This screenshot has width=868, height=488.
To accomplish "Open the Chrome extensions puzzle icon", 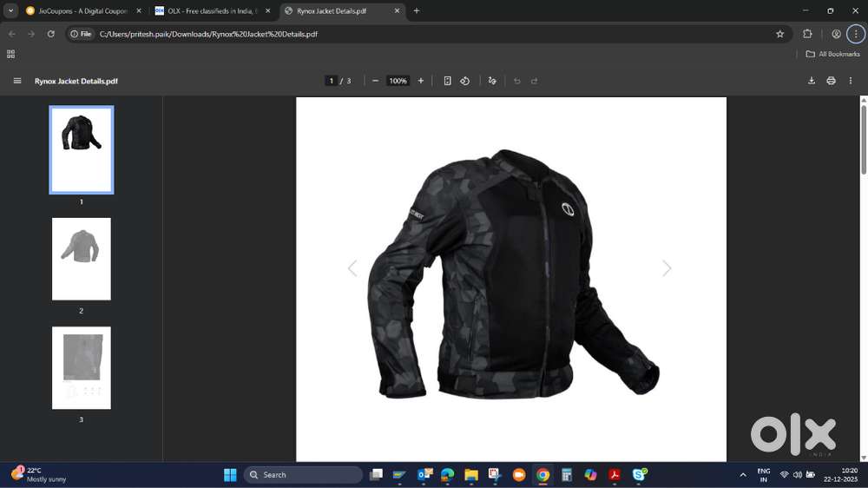I will click(807, 34).
